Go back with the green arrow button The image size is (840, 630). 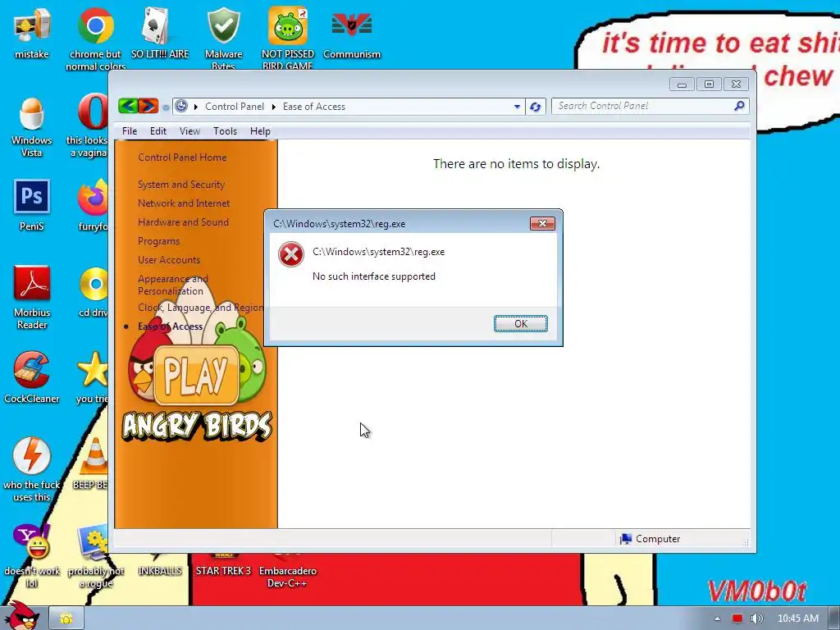click(128, 106)
